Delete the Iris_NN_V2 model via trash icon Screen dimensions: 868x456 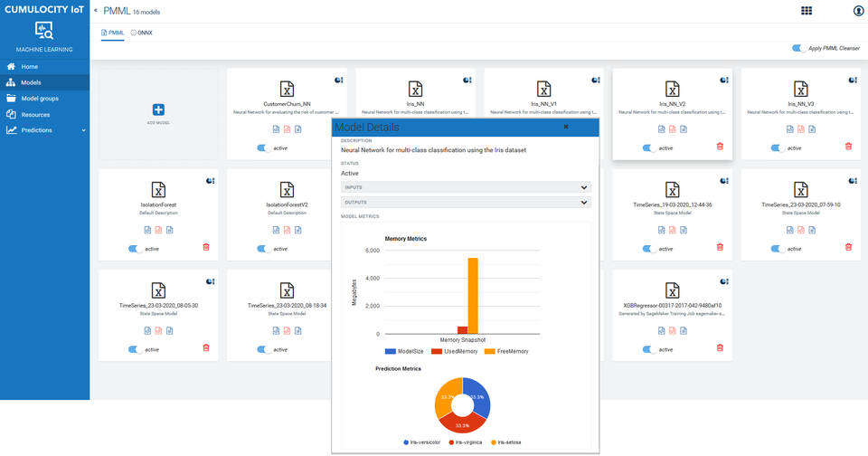coord(720,147)
